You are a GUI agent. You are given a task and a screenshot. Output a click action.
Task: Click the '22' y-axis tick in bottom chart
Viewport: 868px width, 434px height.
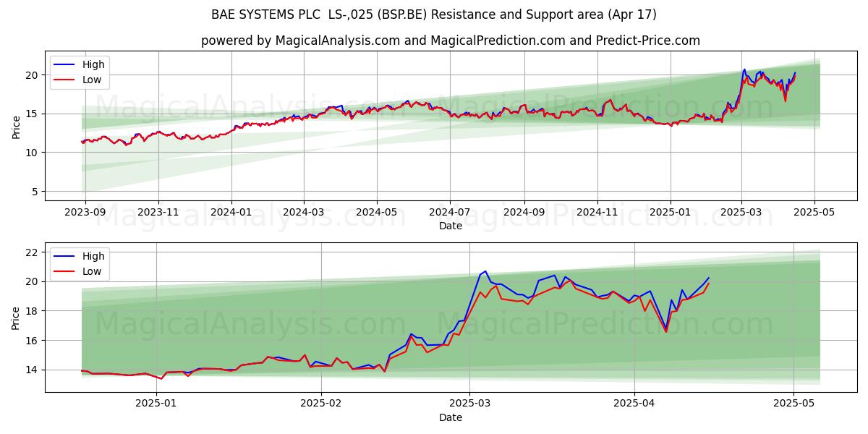pyautogui.click(x=33, y=252)
